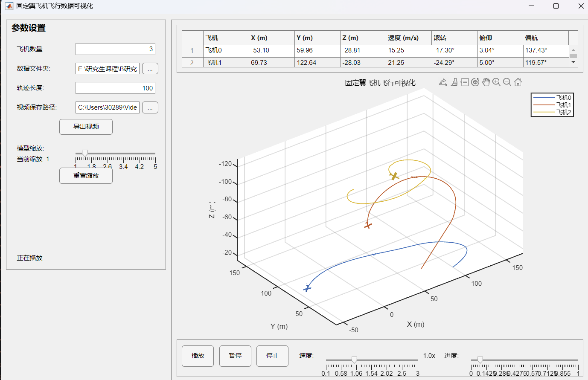Select the 飞机1 table cell
This screenshot has height=380, width=588.
(226, 62)
